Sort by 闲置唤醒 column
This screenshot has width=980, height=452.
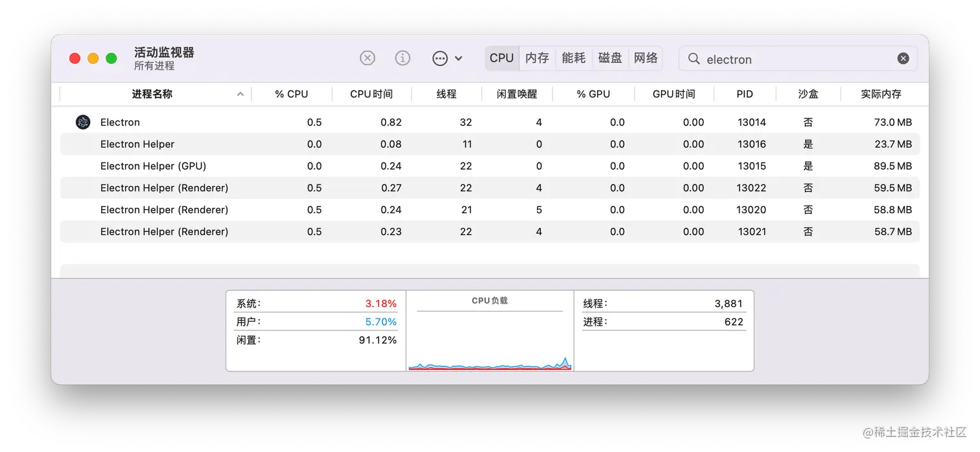pos(517,94)
